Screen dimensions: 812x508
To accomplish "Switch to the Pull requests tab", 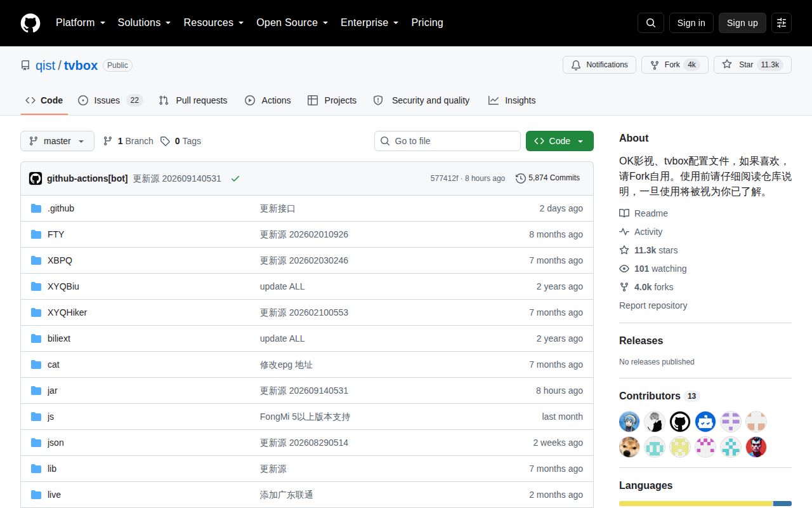I will coord(193,100).
